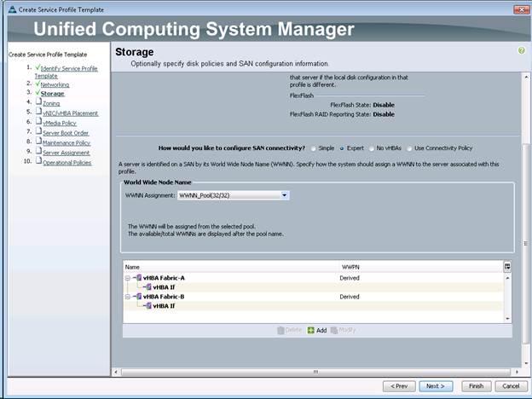This screenshot has height=399, width=532.
Task: Click the page icon beside Zoning step
Action: [x=38, y=101]
